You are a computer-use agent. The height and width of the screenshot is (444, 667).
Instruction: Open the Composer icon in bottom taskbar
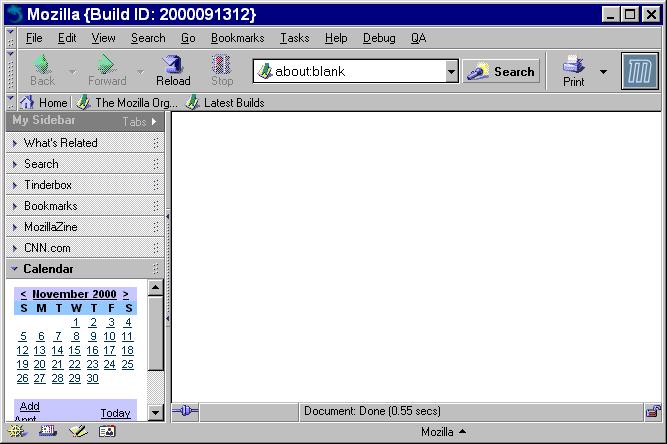tap(78, 432)
